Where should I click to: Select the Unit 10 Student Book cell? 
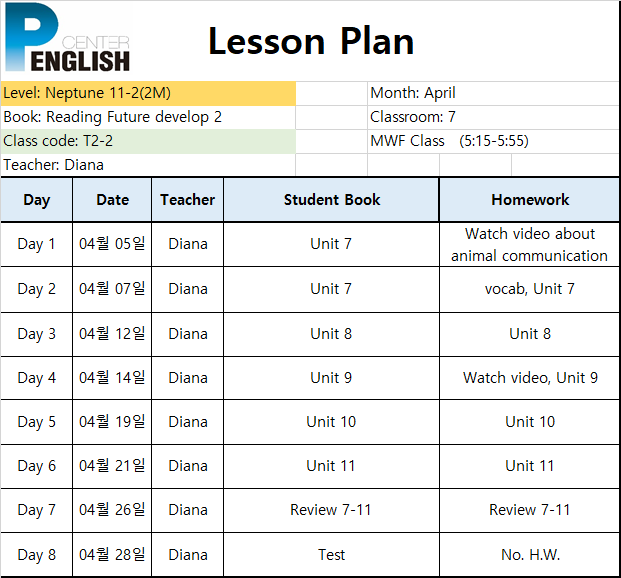331,422
